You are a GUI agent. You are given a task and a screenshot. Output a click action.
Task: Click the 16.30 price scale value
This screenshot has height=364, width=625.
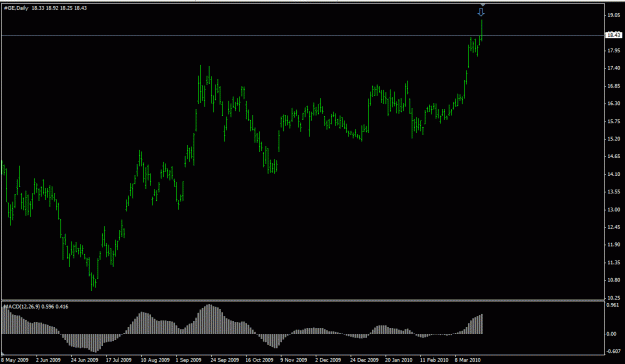tap(614, 104)
